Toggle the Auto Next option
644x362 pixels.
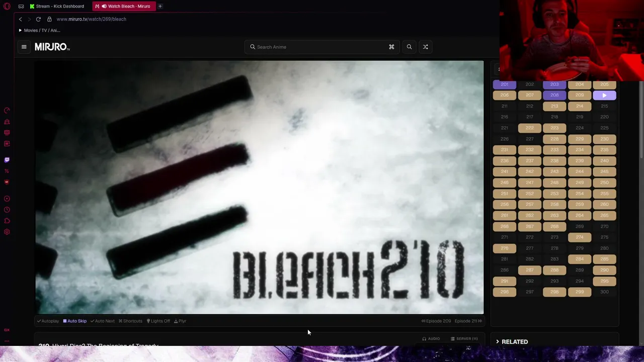(103, 321)
